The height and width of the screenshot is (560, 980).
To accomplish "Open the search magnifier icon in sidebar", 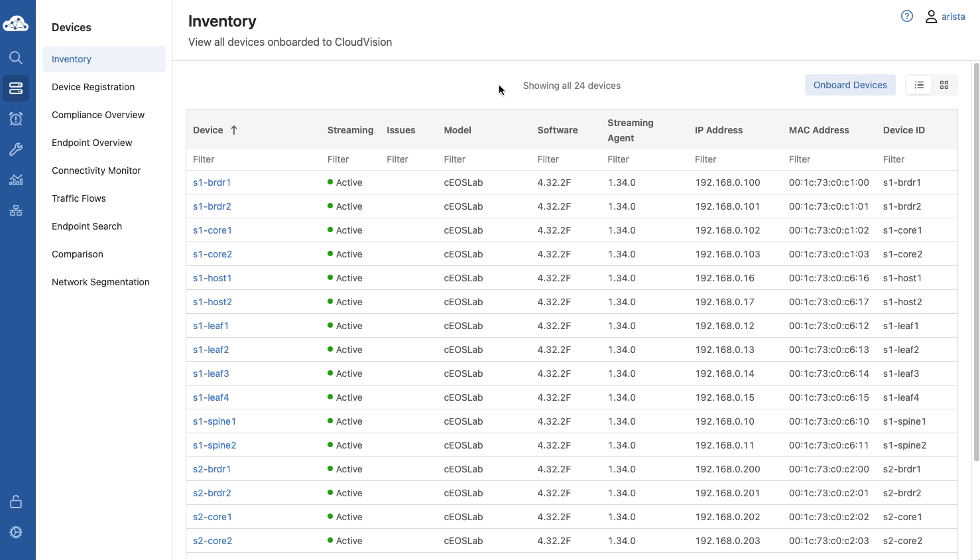I will click(16, 58).
